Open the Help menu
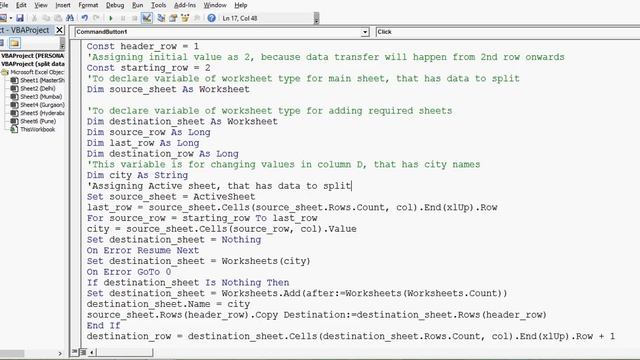 (241, 5)
